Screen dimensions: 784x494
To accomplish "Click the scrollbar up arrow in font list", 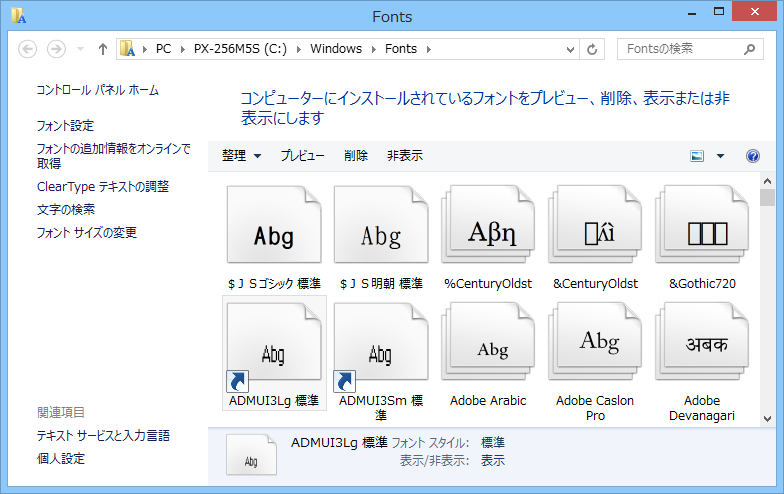I will [768, 181].
